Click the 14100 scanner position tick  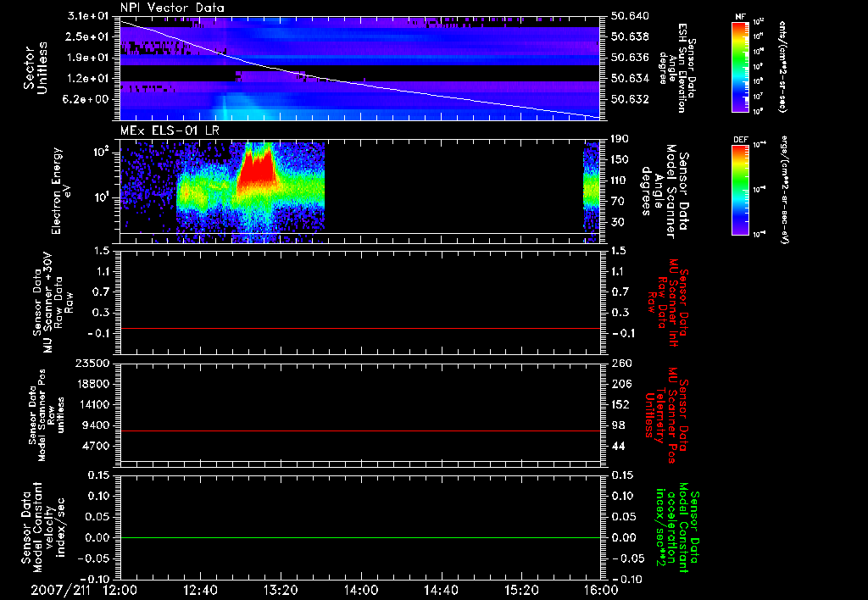[x=92, y=404]
